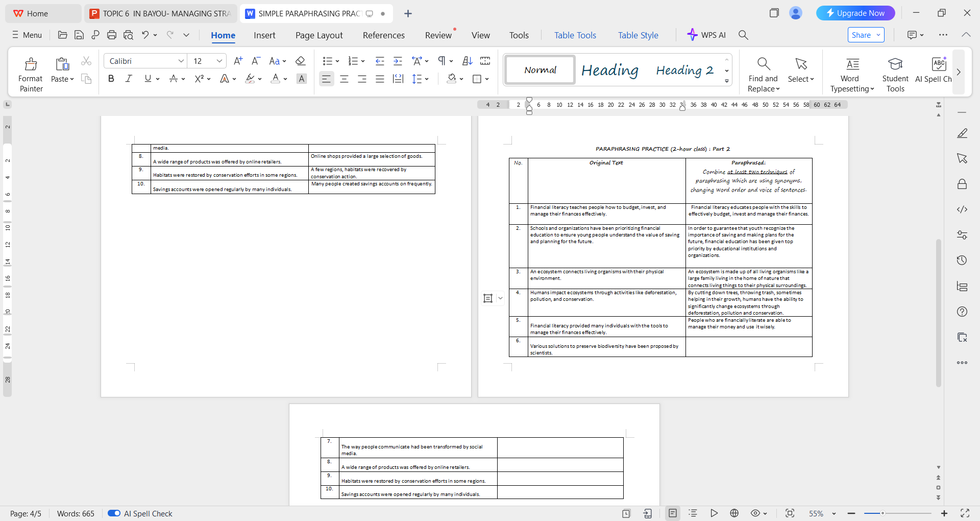
Task: Click the Format Painter tool
Action: [31, 75]
